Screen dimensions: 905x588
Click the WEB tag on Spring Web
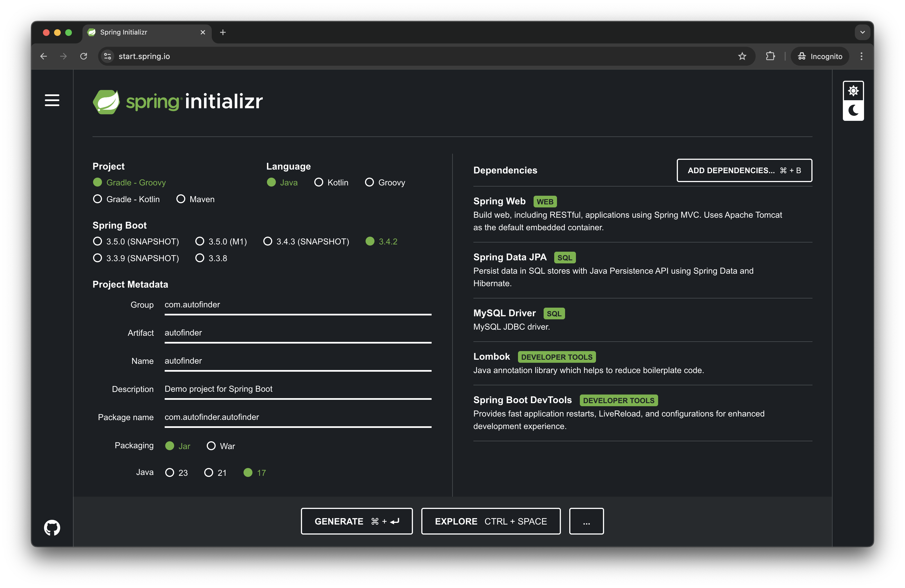click(x=545, y=202)
